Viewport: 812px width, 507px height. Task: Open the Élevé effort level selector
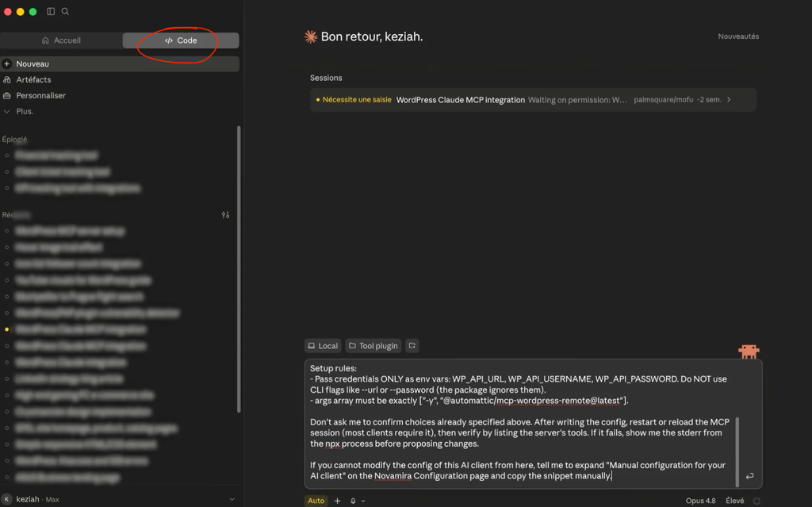(735, 501)
